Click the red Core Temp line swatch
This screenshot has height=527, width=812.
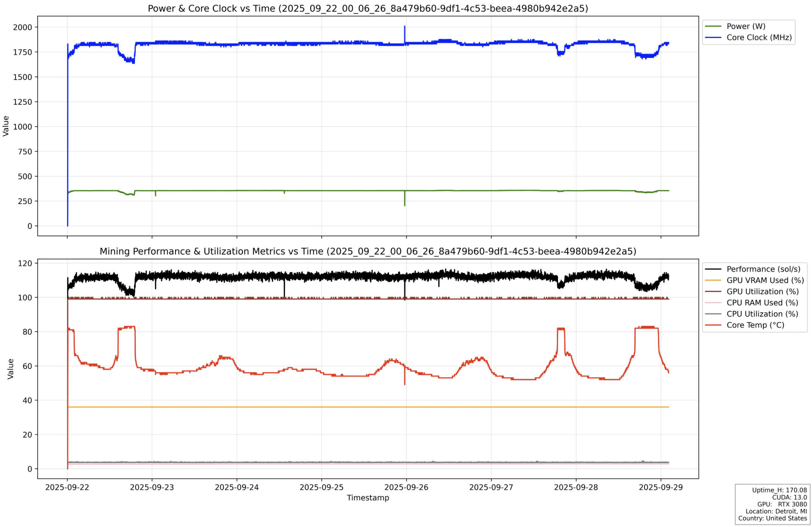point(713,325)
